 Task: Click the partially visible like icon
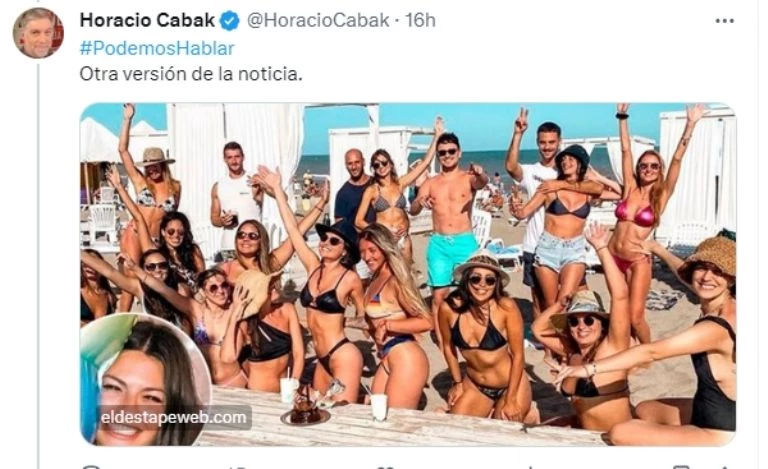tap(386, 467)
